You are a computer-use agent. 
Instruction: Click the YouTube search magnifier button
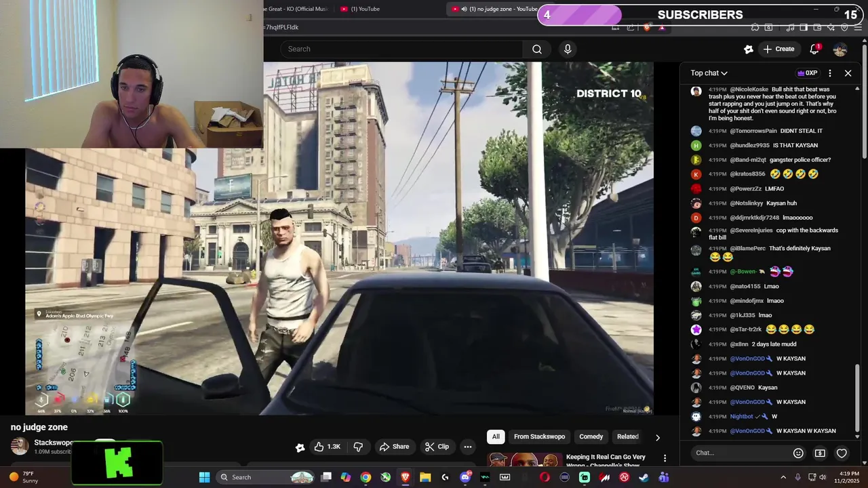[x=537, y=49]
